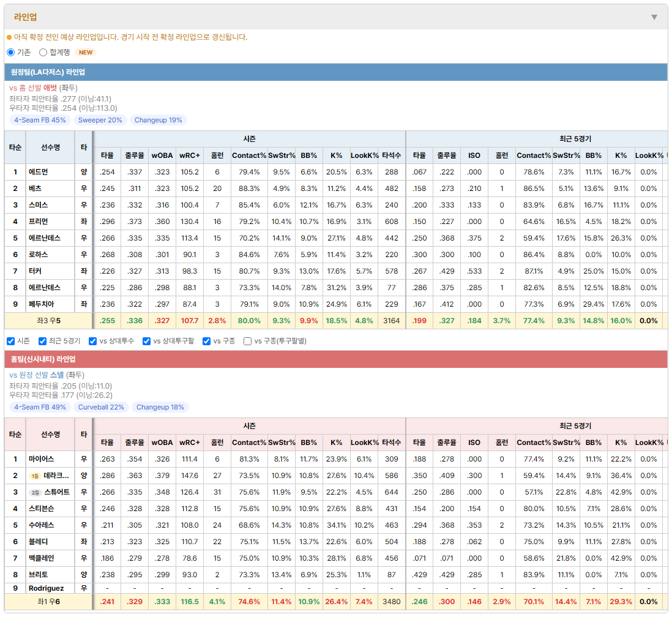Click player name 수아레스
Screen dimensions: 672x617
tap(41, 525)
